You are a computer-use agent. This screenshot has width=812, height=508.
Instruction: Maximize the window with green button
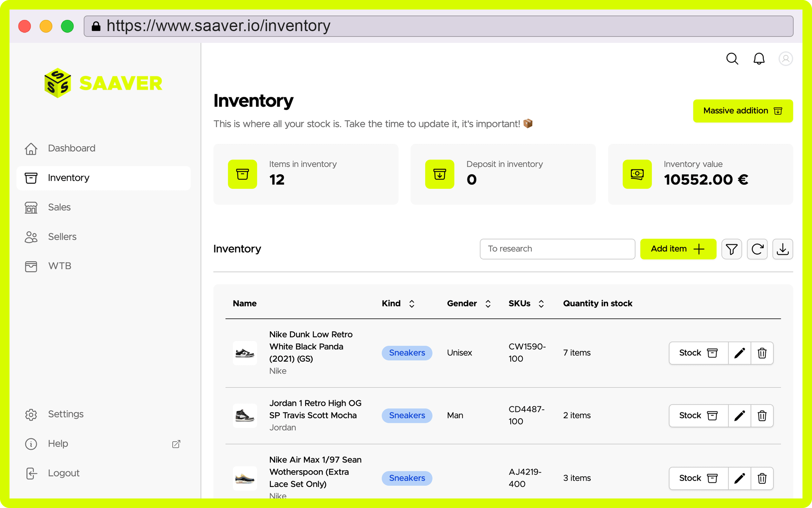(68, 26)
